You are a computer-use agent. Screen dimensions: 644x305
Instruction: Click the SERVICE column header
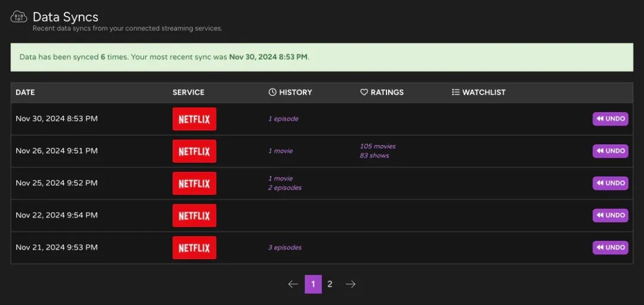pos(188,92)
